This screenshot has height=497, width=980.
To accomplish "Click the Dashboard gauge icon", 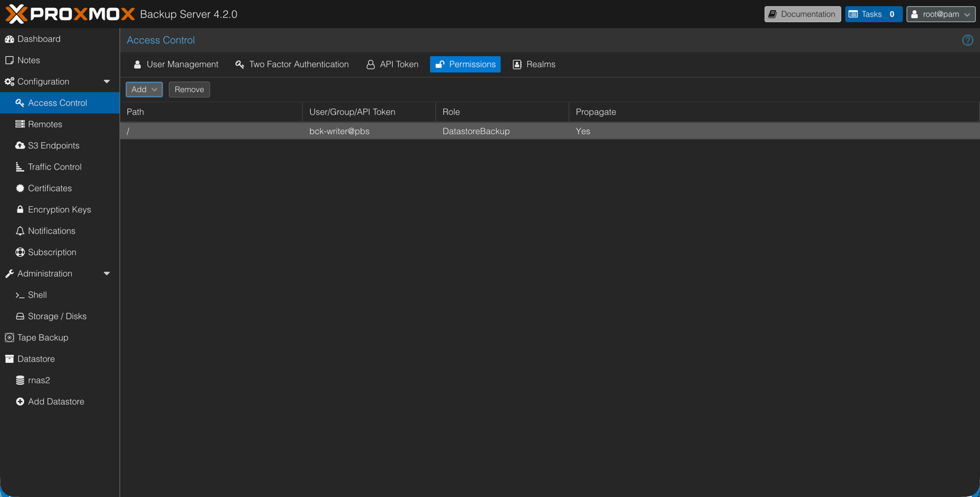I will pos(9,39).
